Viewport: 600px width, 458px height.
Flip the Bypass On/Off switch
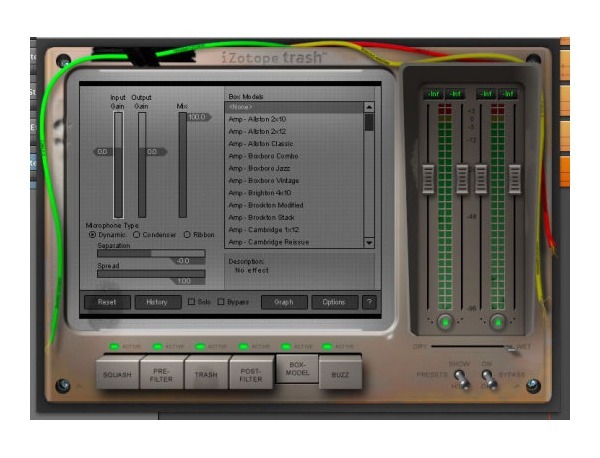click(x=489, y=379)
